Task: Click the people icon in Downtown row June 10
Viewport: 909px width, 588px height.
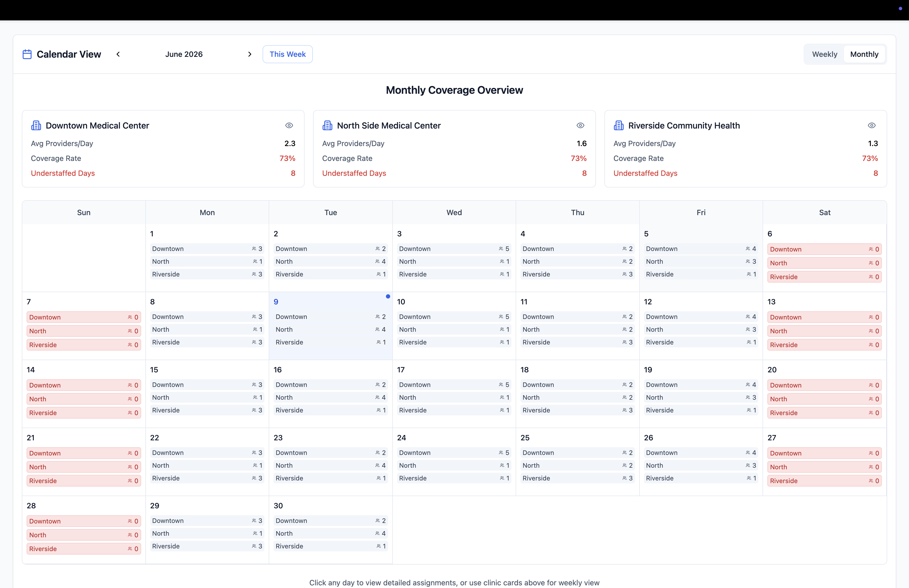Action: [501, 317]
